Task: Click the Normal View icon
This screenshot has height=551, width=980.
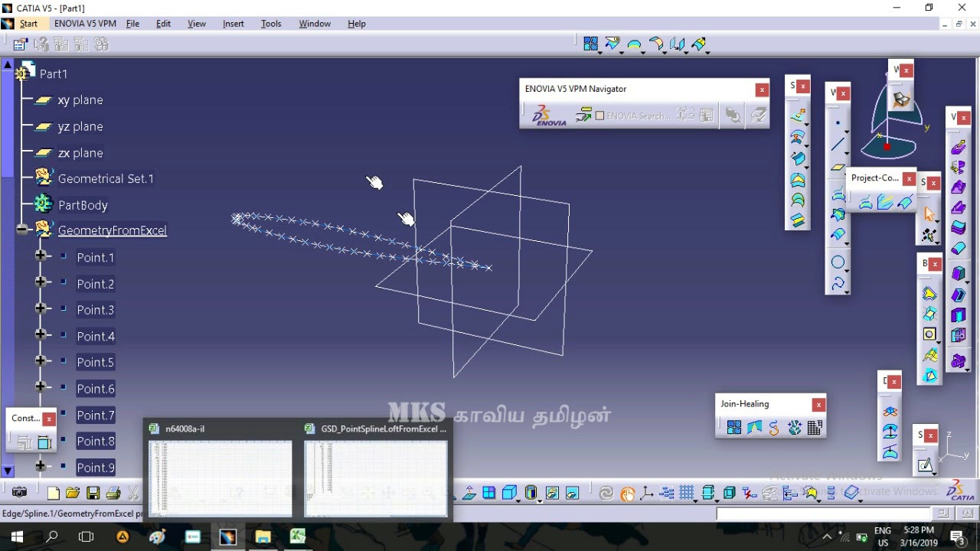Action: [x=469, y=493]
